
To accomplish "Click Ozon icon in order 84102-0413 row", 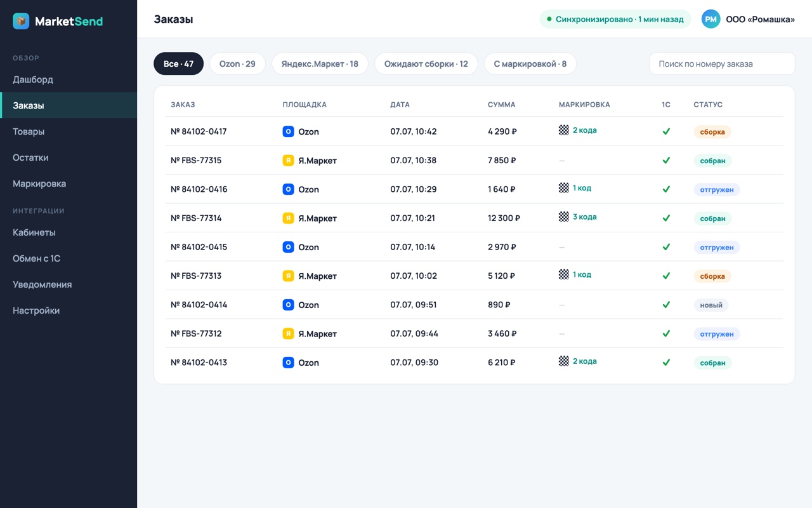I will tap(288, 363).
